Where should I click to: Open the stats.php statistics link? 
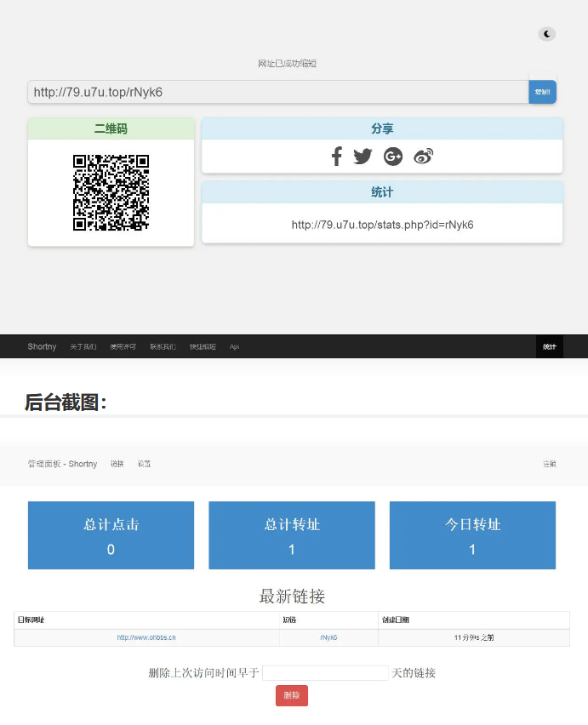[382, 225]
